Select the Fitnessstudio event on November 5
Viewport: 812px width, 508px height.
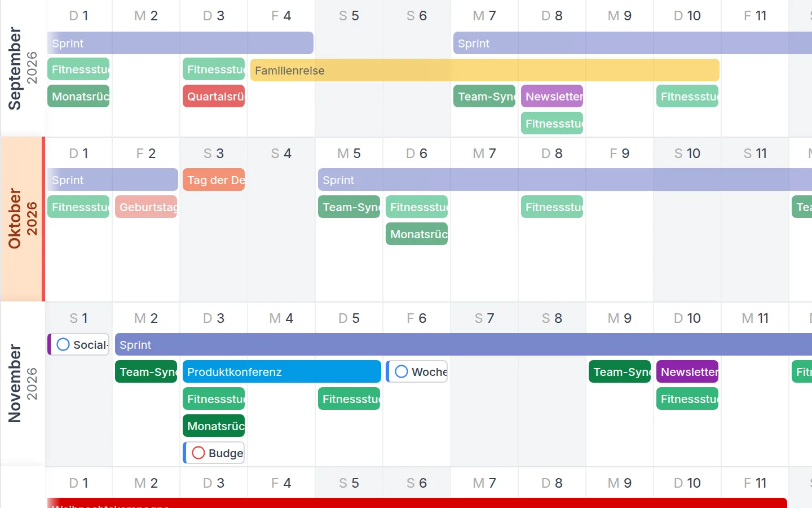tap(349, 398)
